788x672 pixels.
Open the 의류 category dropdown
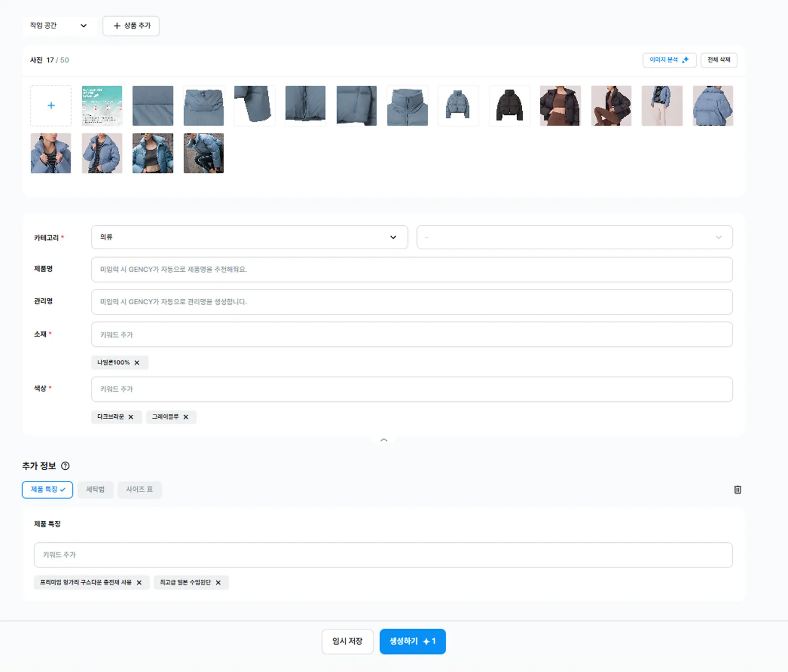pyautogui.click(x=249, y=237)
